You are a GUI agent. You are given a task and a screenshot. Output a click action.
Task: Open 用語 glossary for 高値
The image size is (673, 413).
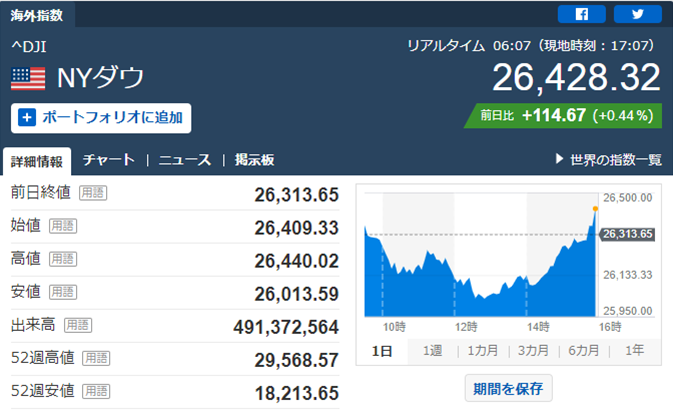pyautogui.click(x=63, y=259)
